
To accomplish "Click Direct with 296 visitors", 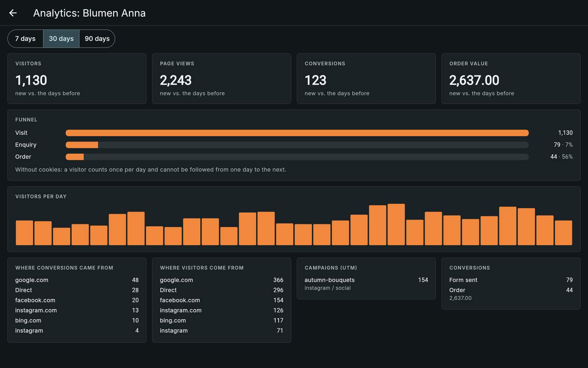I will [222, 290].
